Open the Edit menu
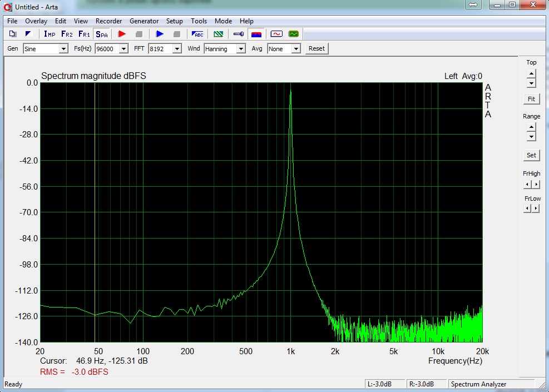The height and width of the screenshot is (392, 549). (x=61, y=21)
